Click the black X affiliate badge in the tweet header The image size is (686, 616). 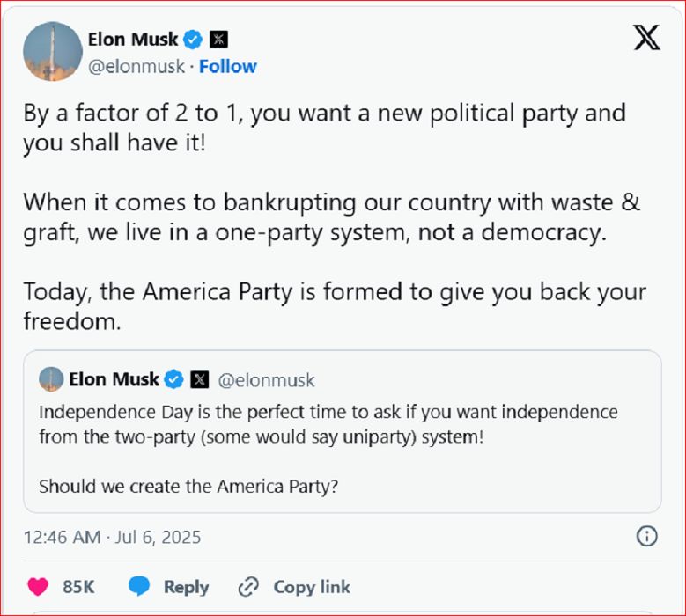pyautogui.click(x=218, y=40)
